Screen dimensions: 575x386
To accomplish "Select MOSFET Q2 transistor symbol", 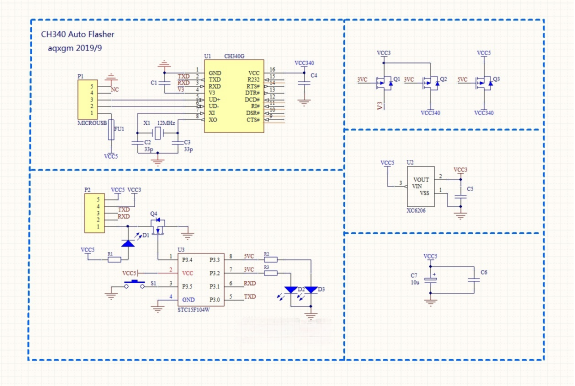I will pyautogui.click(x=431, y=83).
